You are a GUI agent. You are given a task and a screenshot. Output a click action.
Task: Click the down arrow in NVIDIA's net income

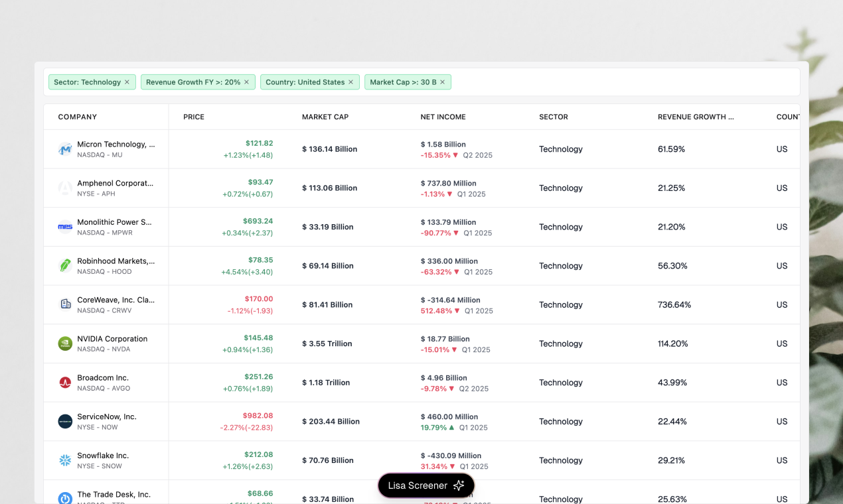[455, 349]
